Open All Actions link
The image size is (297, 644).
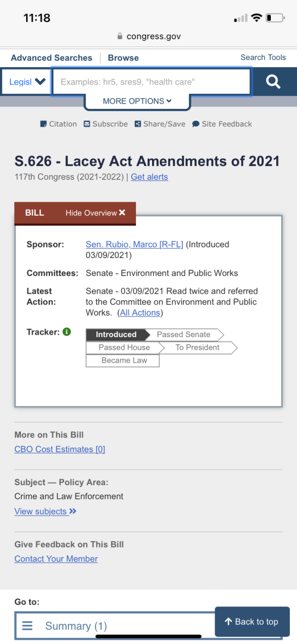click(x=140, y=313)
